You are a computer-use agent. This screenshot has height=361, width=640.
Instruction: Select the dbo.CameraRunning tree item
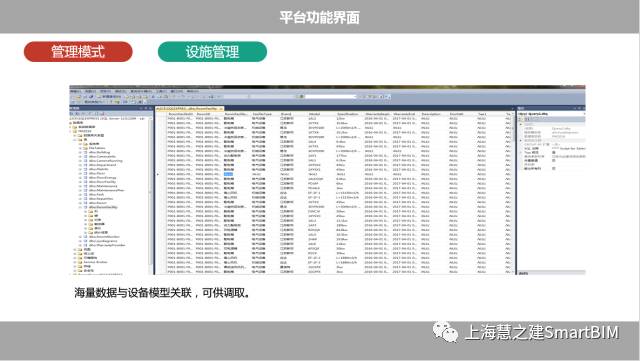[105, 161]
